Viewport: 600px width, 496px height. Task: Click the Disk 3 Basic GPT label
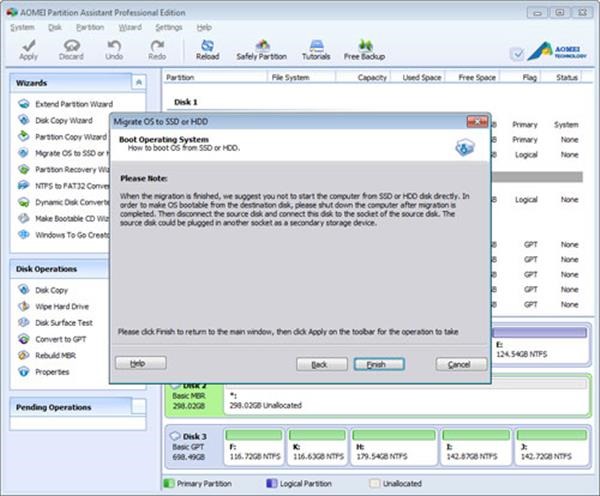click(188, 447)
